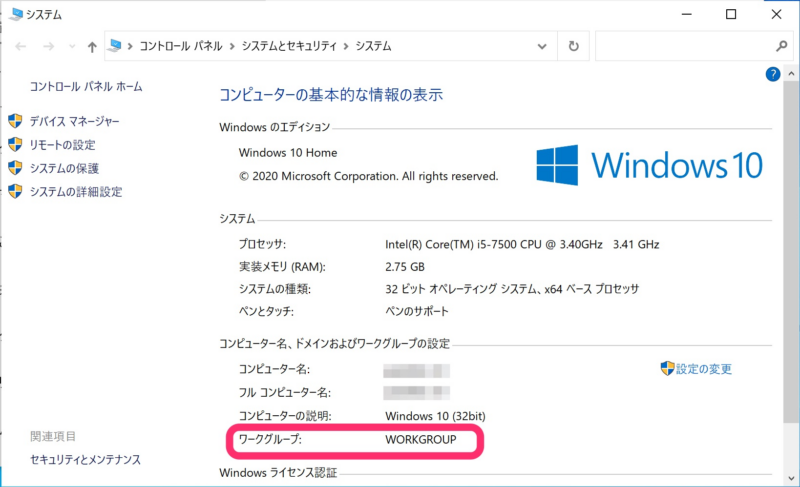Expand chevron after コントロール パネル breadcrumb
The height and width of the screenshot is (487, 800).
click(232, 46)
